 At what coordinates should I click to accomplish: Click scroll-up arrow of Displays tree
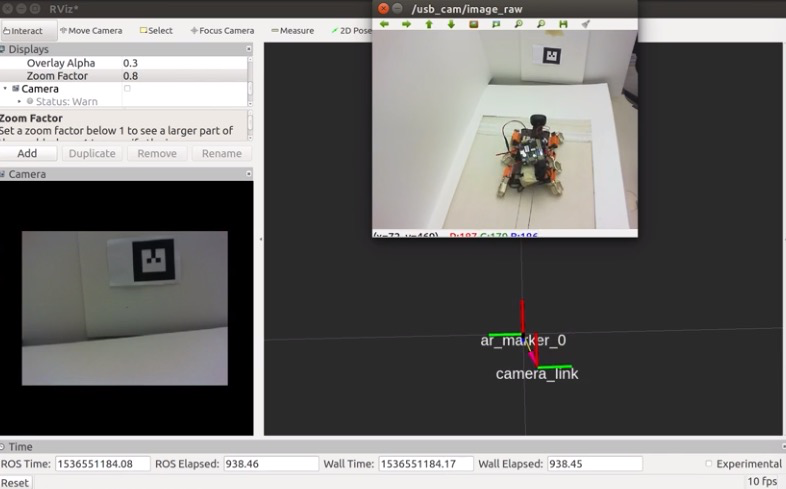coord(250,59)
